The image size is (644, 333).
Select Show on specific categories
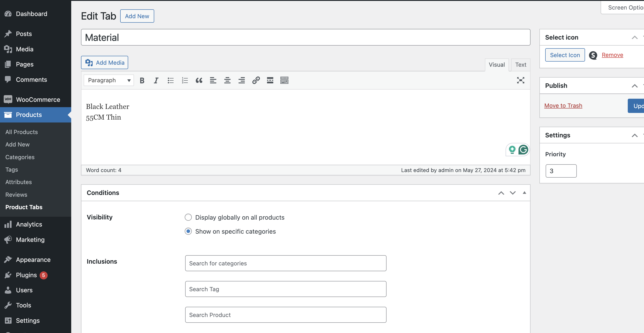click(x=188, y=231)
